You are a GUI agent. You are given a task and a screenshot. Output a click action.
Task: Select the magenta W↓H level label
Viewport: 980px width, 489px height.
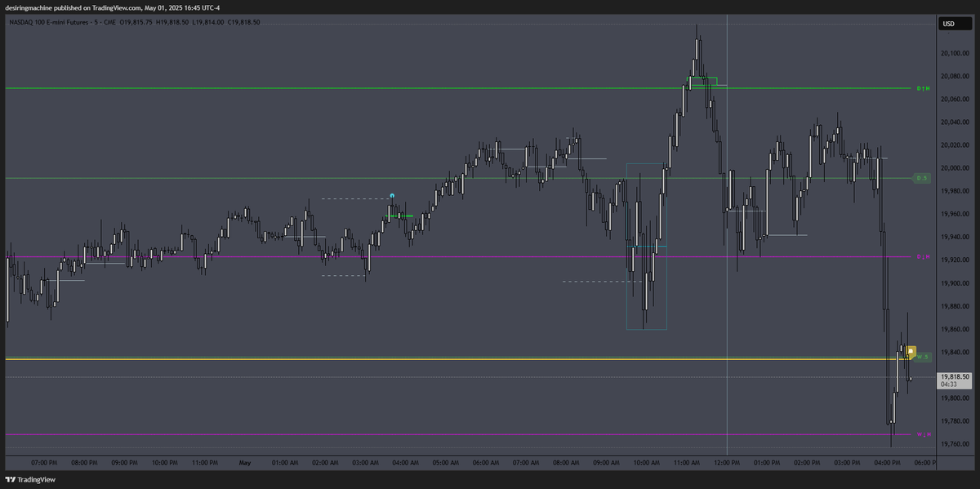(x=923, y=434)
